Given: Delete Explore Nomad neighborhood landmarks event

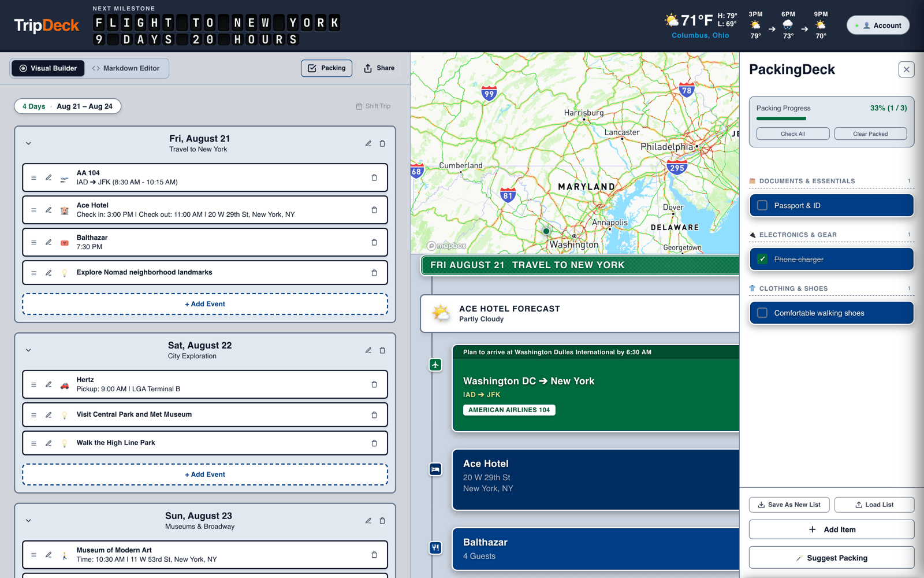Looking at the screenshot, I should tap(374, 273).
